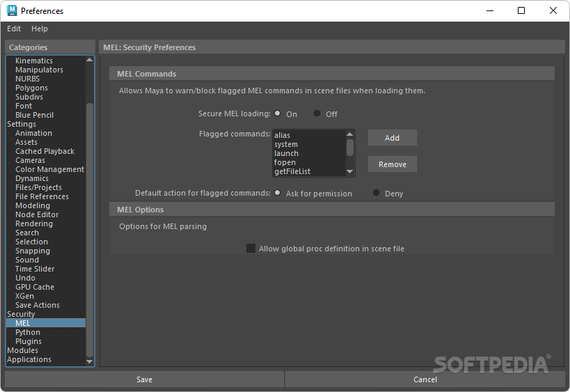
Task: Click the Maya application icon in title bar
Action: (x=12, y=10)
